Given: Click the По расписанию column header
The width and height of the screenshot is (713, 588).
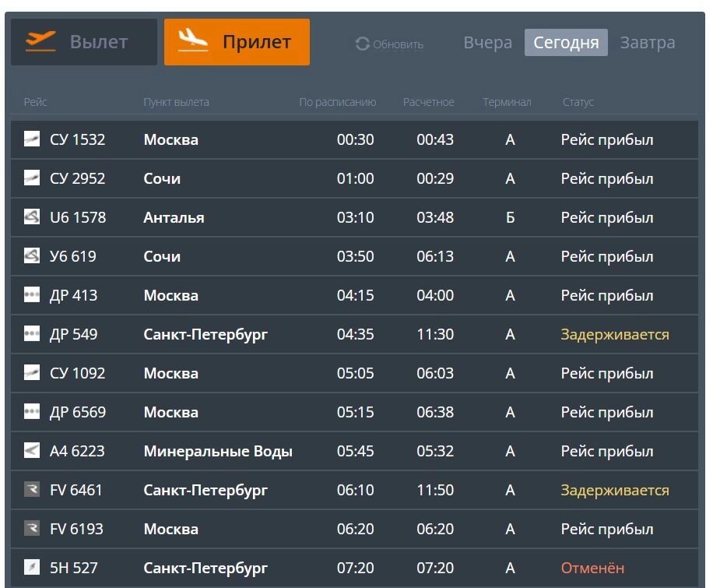Looking at the screenshot, I should pyautogui.click(x=337, y=102).
